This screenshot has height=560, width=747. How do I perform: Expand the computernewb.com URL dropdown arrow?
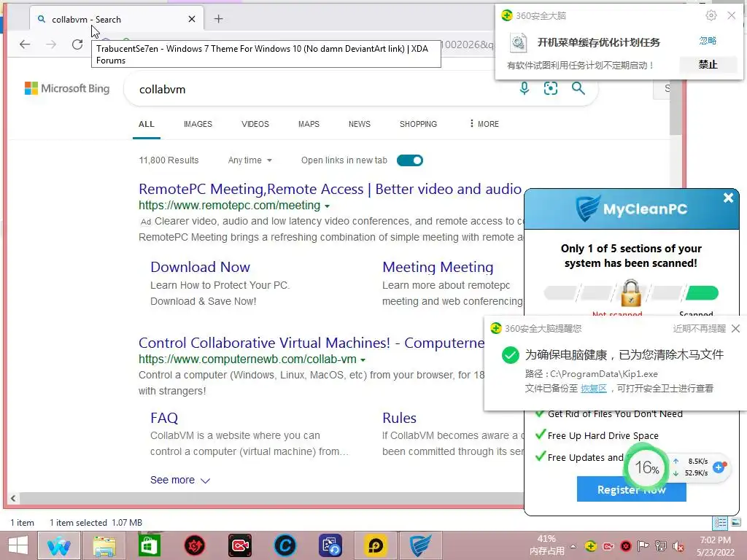click(x=363, y=360)
